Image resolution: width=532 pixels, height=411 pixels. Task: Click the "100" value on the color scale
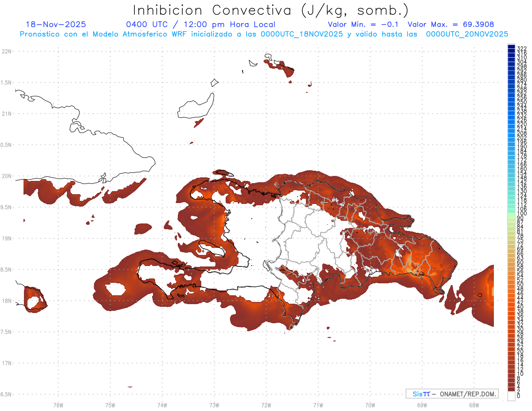pos(521,214)
